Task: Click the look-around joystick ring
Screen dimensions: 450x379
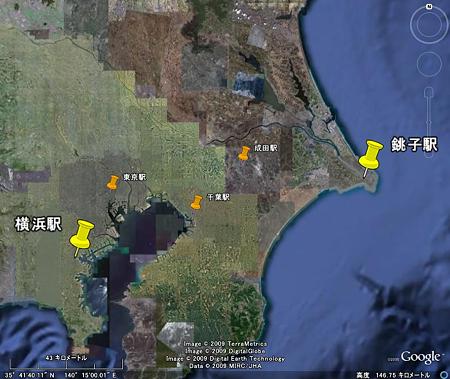Action: 429,24
